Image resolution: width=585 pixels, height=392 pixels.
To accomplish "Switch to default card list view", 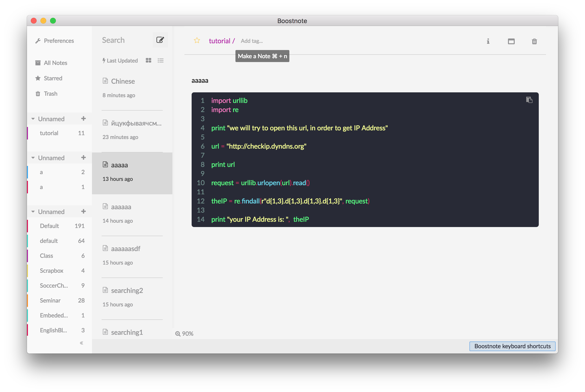I will tap(148, 61).
